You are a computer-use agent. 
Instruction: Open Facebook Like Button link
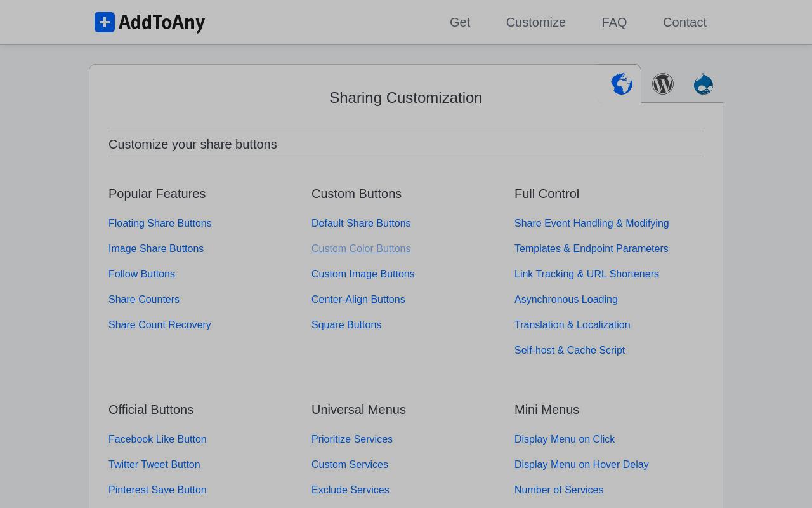coord(157,439)
